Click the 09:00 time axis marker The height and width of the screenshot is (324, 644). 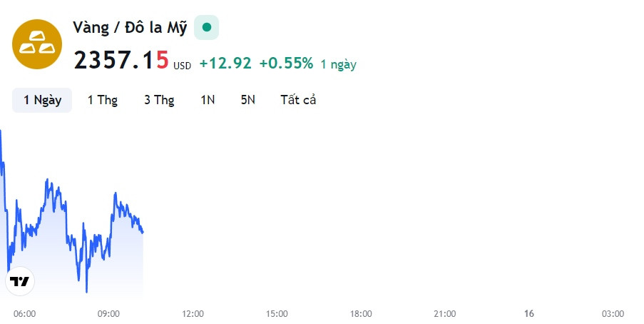[108, 314]
